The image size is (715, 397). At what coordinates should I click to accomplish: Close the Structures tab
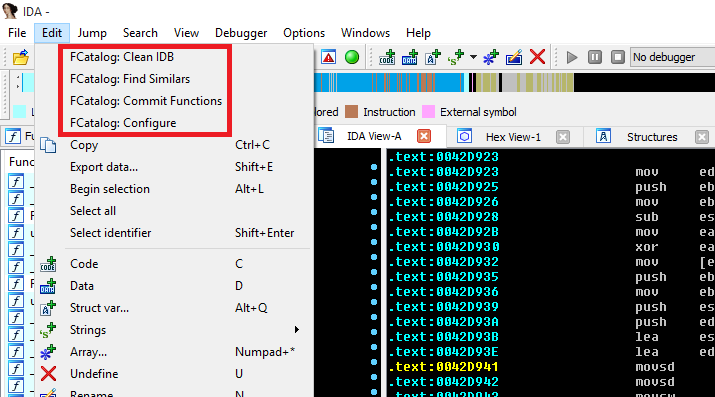coord(702,137)
